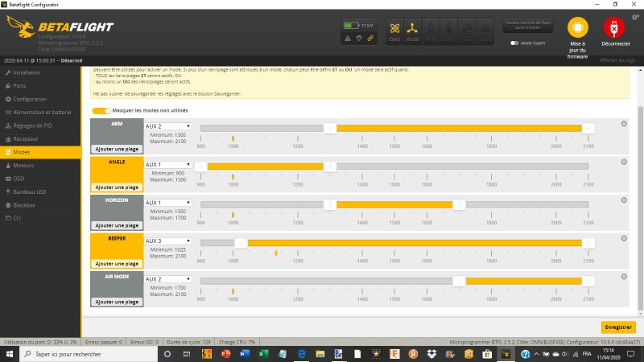
Task: Toggle Masquer les modes non utilisés
Action: point(101,110)
